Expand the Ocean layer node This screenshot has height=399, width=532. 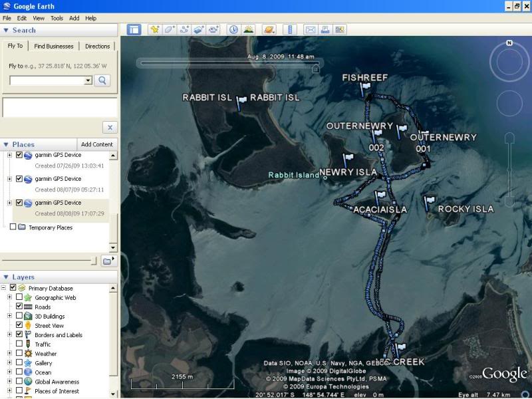click(x=9, y=372)
